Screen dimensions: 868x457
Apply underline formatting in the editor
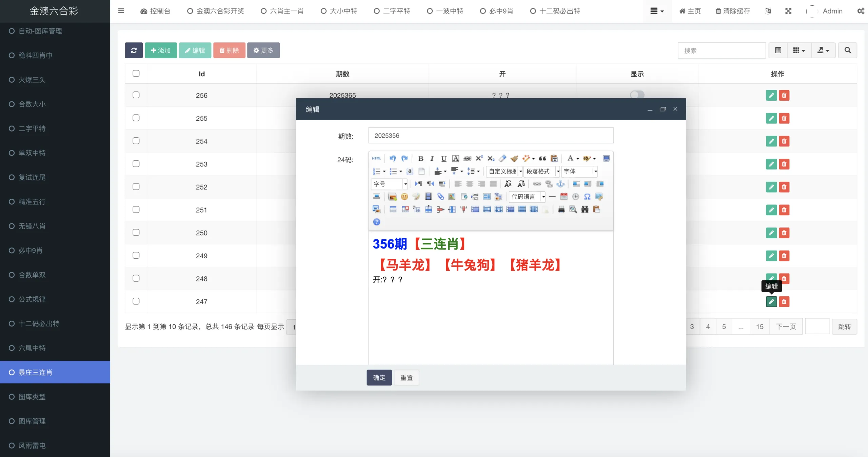coord(444,158)
